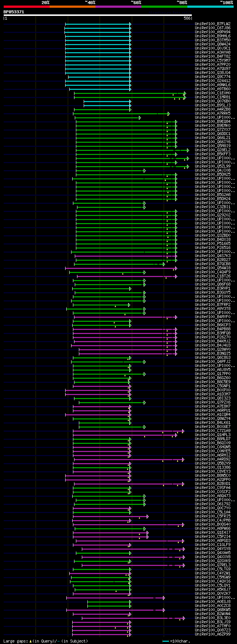This screenshot has height=644, width=237.
Task: Open hit UniRef100_B9HHL6
Action: coord(213,36)
